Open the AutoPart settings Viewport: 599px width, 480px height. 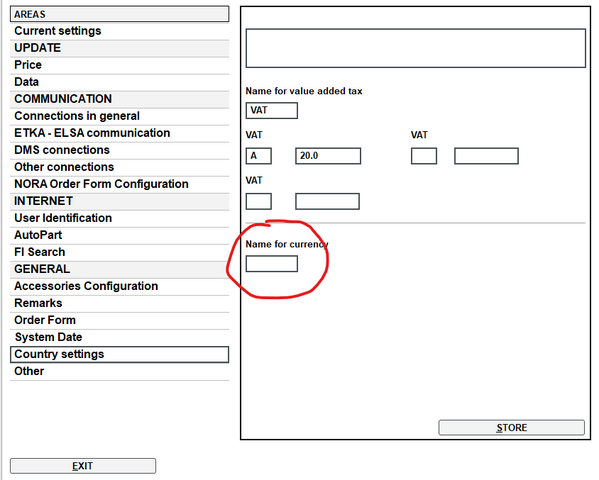[119, 235]
